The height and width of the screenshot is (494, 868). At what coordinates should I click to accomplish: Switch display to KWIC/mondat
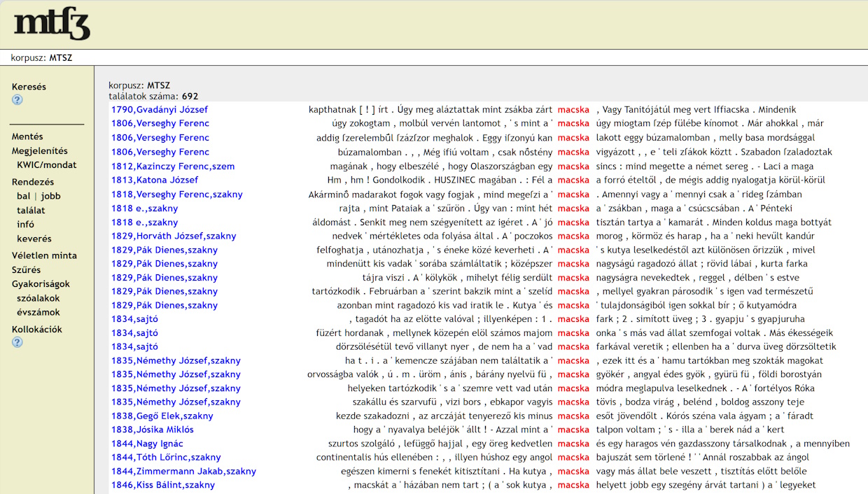pyautogui.click(x=46, y=165)
